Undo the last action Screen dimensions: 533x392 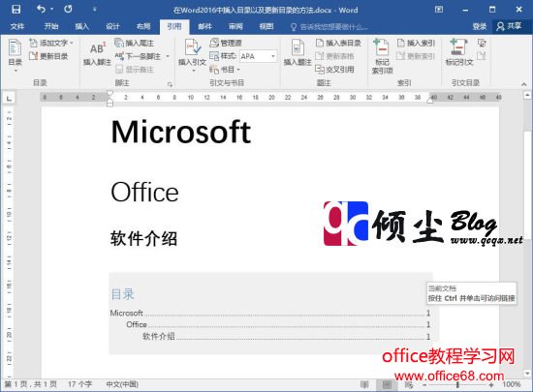[41, 9]
